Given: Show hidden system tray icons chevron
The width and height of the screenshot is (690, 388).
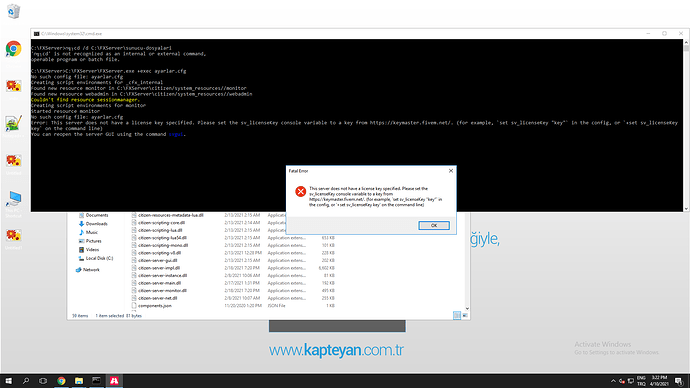Looking at the screenshot, I should pyautogui.click(x=613, y=381).
